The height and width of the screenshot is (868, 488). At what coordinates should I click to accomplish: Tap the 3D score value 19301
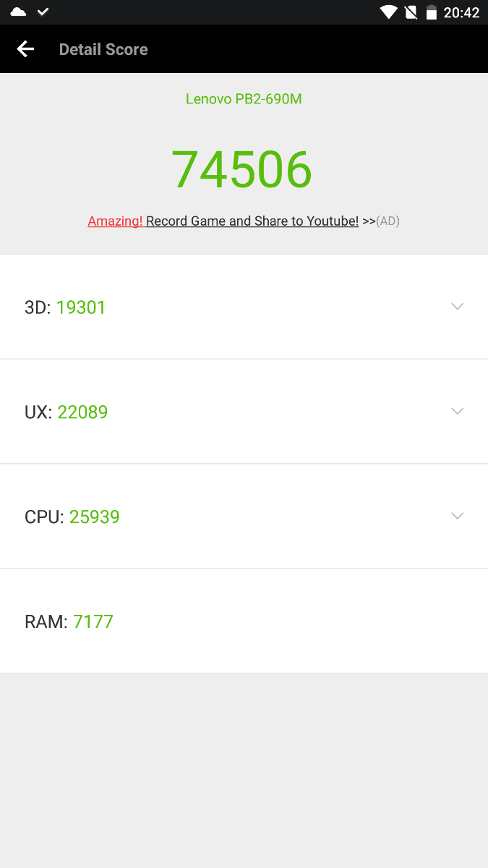[x=81, y=307]
